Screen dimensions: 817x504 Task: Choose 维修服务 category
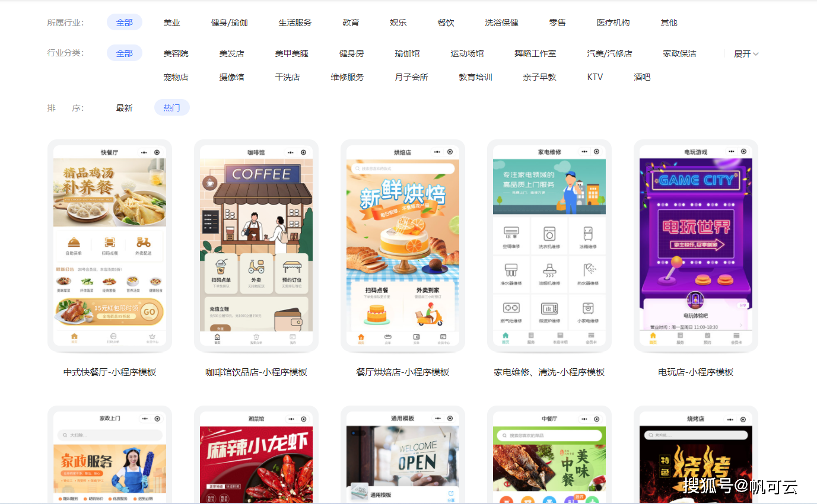[x=347, y=77]
